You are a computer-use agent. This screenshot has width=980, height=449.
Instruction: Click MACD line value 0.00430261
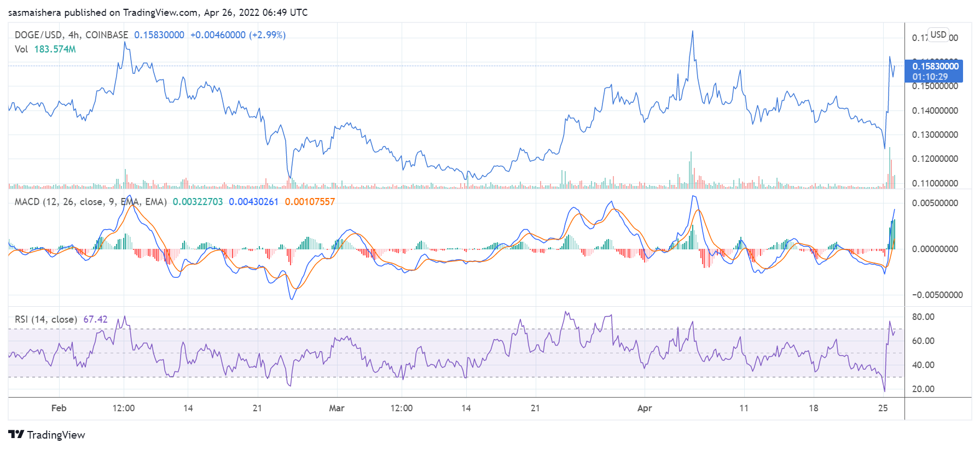click(254, 202)
